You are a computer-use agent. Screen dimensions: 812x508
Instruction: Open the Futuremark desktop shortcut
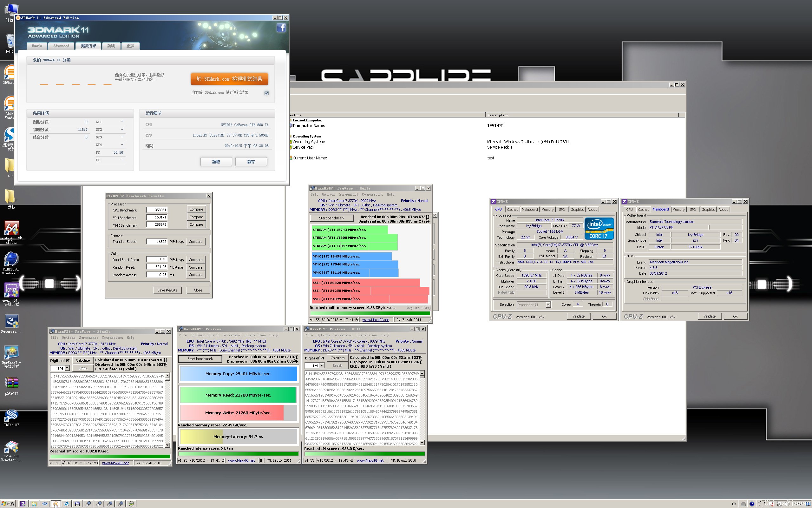tap(11, 324)
